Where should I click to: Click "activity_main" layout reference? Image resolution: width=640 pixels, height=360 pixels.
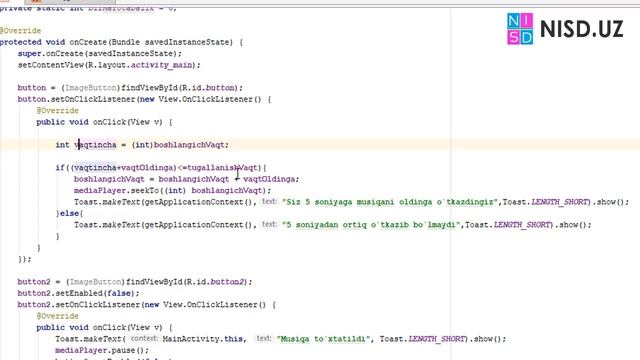162,65
